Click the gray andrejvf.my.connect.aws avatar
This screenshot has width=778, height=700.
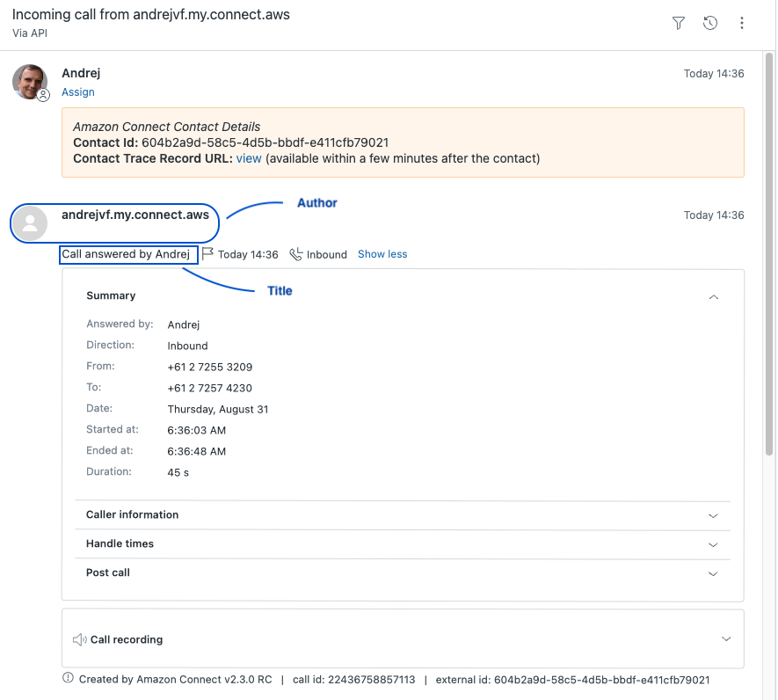[x=31, y=223]
